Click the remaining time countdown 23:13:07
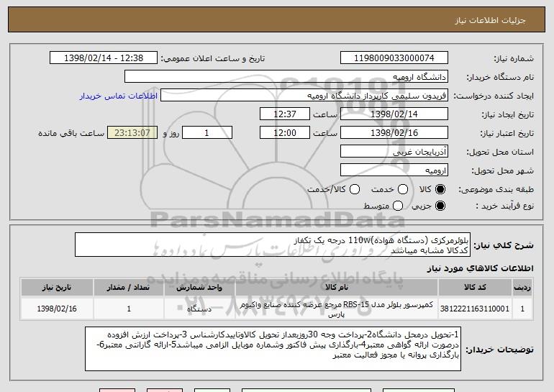The height and width of the screenshot is (392, 554). pyautogui.click(x=132, y=133)
